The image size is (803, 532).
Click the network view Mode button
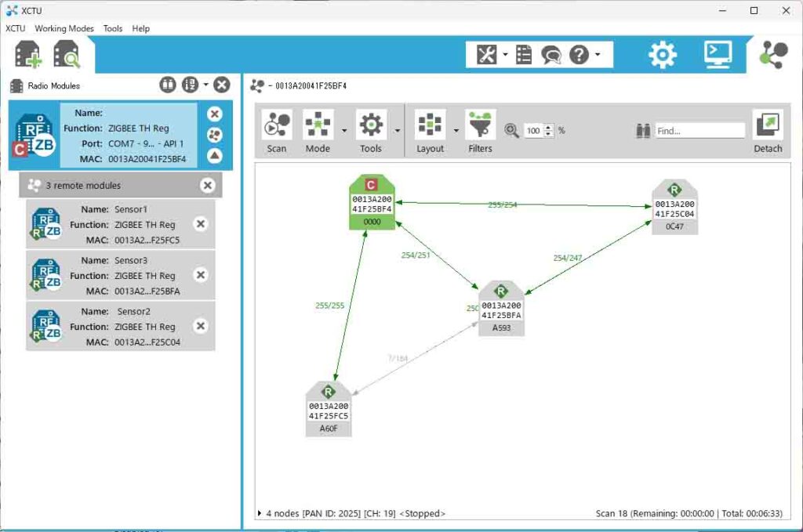pos(318,131)
